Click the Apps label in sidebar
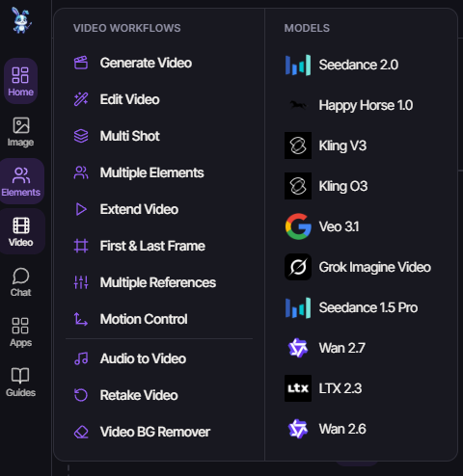 [21, 343]
